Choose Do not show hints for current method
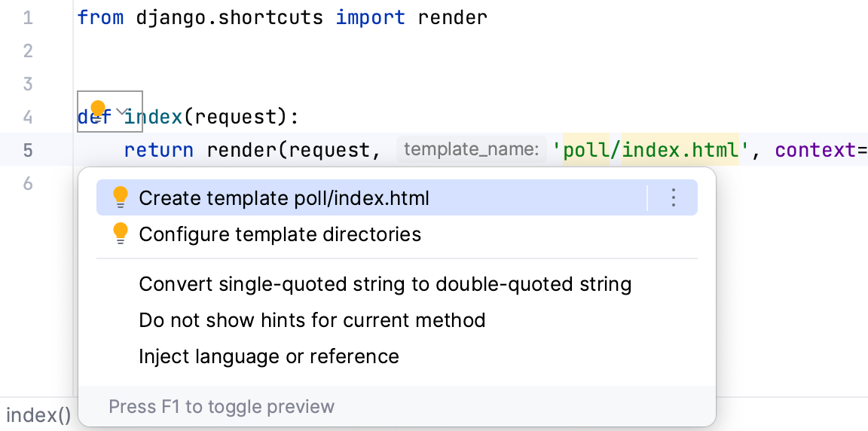868x431 pixels. click(x=312, y=320)
